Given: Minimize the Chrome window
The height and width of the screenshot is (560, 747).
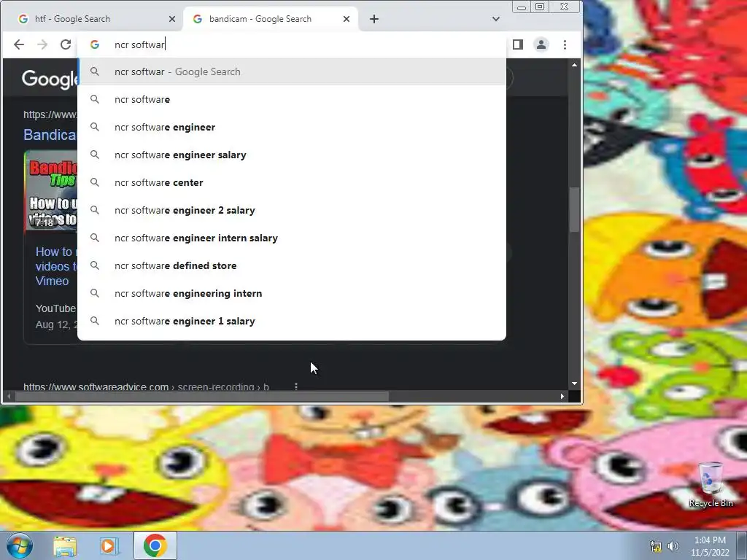Looking at the screenshot, I should pyautogui.click(x=522, y=7).
